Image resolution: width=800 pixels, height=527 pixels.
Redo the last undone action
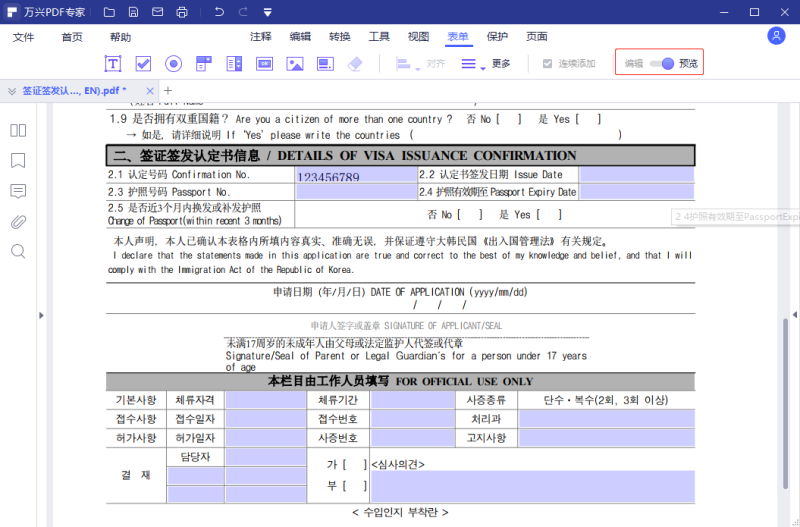(x=243, y=12)
